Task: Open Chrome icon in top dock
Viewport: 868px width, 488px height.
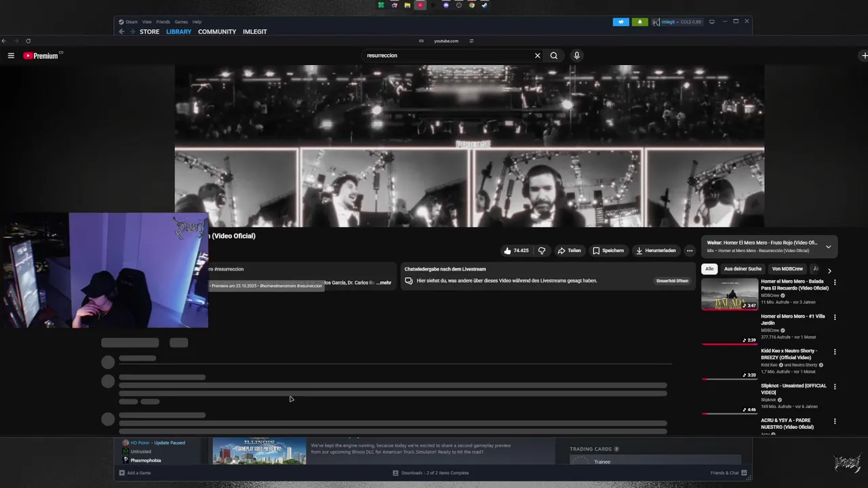Action: 471,5
